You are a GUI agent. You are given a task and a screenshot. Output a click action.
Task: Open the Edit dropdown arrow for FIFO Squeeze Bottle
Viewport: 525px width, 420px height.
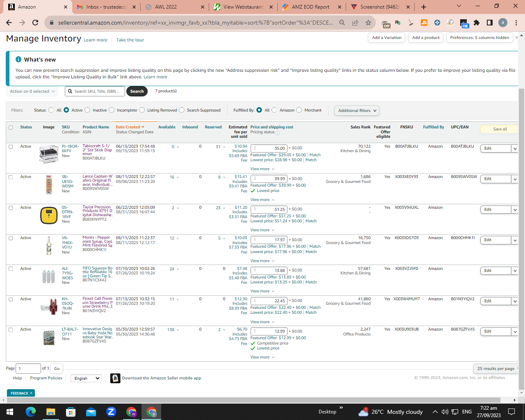pos(515,271)
